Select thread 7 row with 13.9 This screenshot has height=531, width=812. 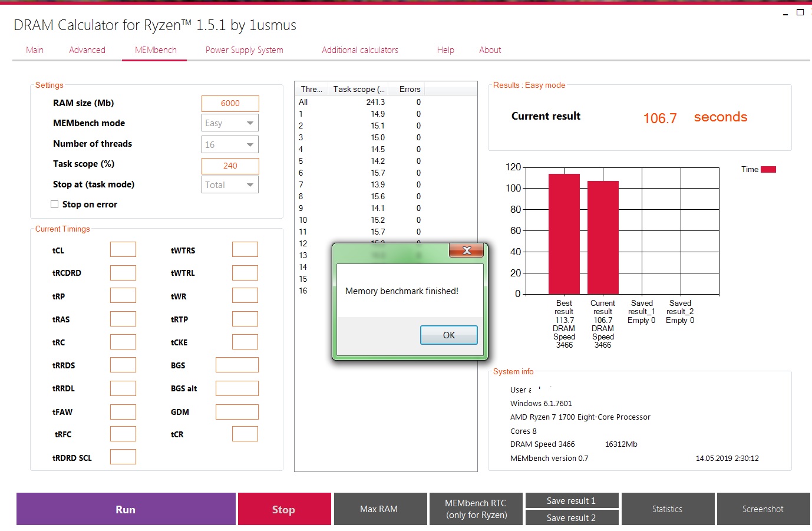point(359,184)
